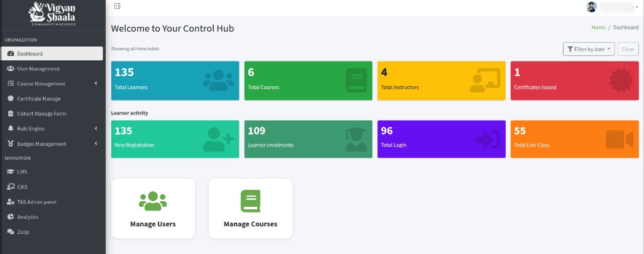The width and height of the screenshot is (644, 254).
Task: Open Analytics from the sidebar
Action: 52,217
